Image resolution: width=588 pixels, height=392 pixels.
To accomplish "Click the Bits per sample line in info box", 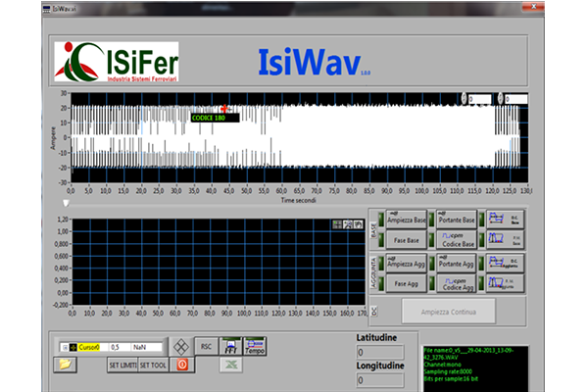I will click(x=451, y=379).
